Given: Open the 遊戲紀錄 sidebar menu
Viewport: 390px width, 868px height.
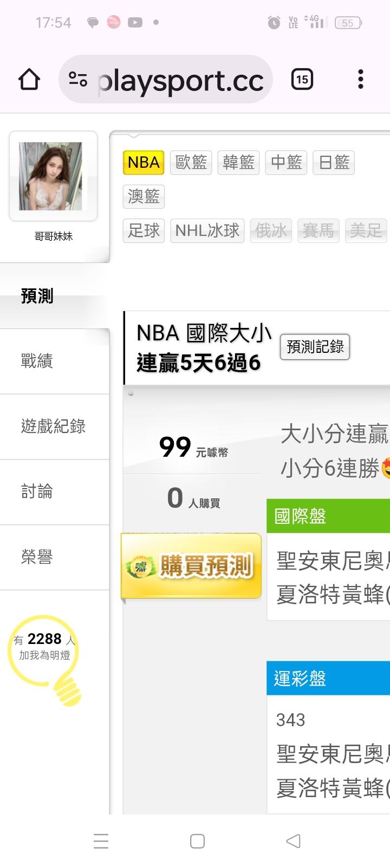Looking at the screenshot, I should tap(54, 426).
